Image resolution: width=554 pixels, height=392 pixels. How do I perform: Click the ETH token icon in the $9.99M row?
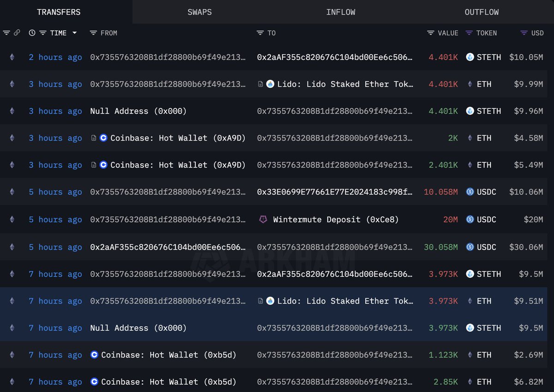coord(470,84)
